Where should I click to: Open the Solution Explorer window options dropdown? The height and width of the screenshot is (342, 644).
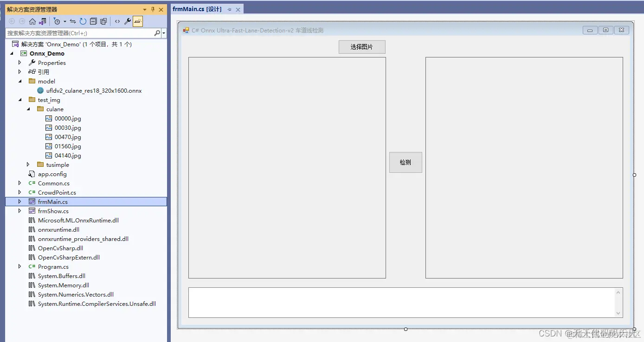145,9
